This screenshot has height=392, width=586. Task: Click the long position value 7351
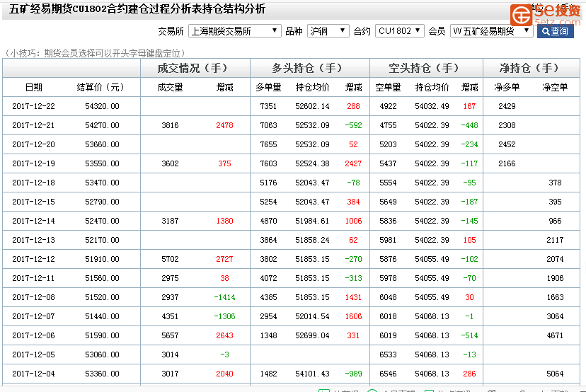point(268,107)
